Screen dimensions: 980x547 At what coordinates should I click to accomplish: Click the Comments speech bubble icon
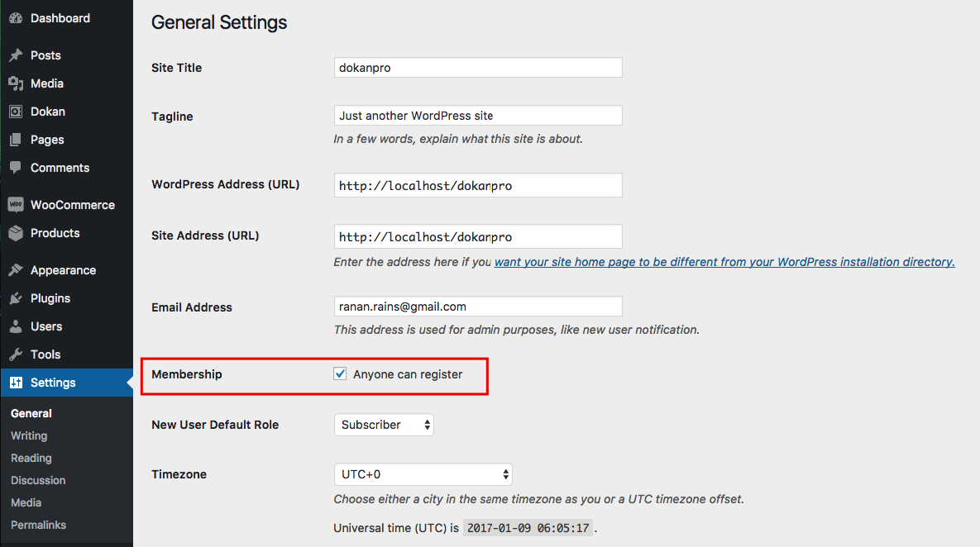[16, 168]
